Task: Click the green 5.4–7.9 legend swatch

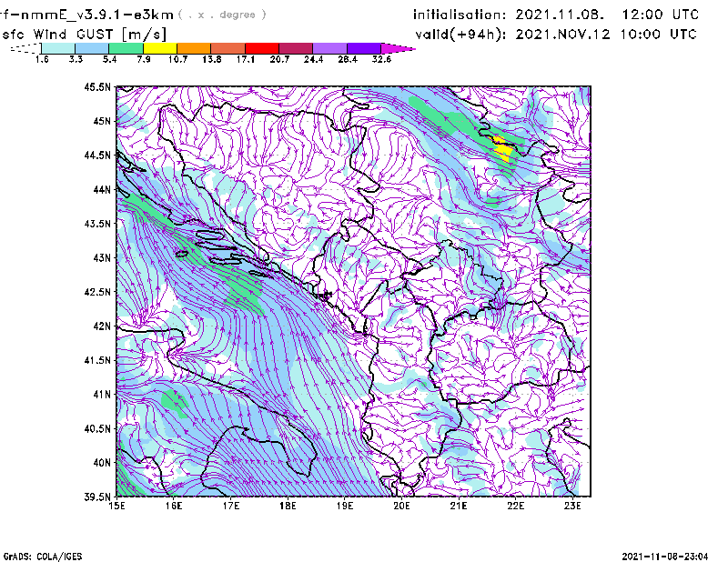Action: (x=126, y=48)
